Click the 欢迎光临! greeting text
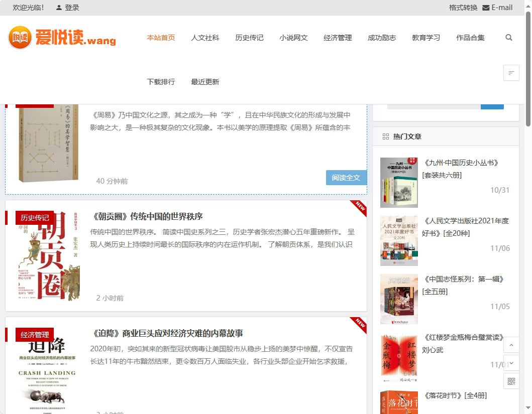532x414 pixels. (29, 8)
